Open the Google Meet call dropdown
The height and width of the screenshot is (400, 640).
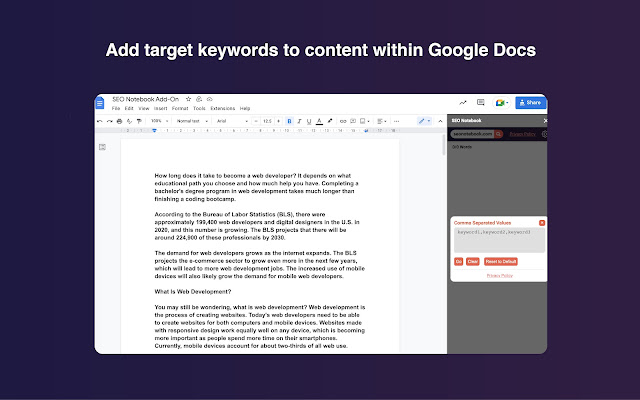502,103
